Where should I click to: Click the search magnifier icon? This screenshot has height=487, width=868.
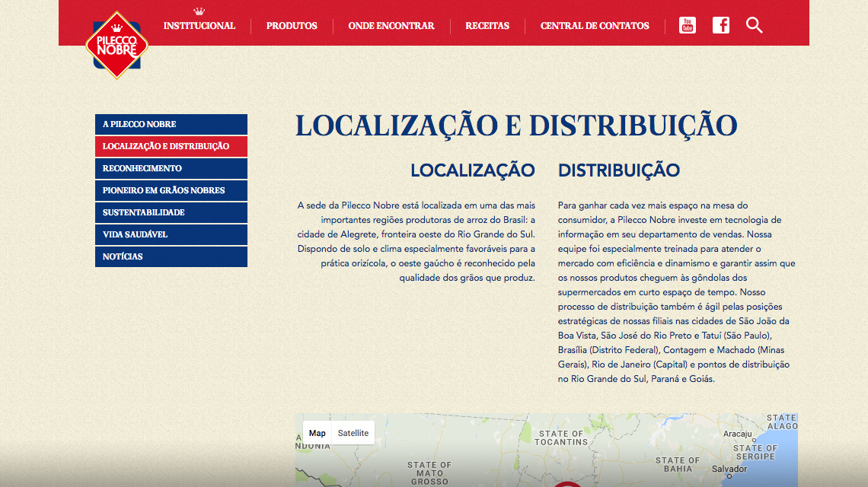pyautogui.click(x=754, y=25)
